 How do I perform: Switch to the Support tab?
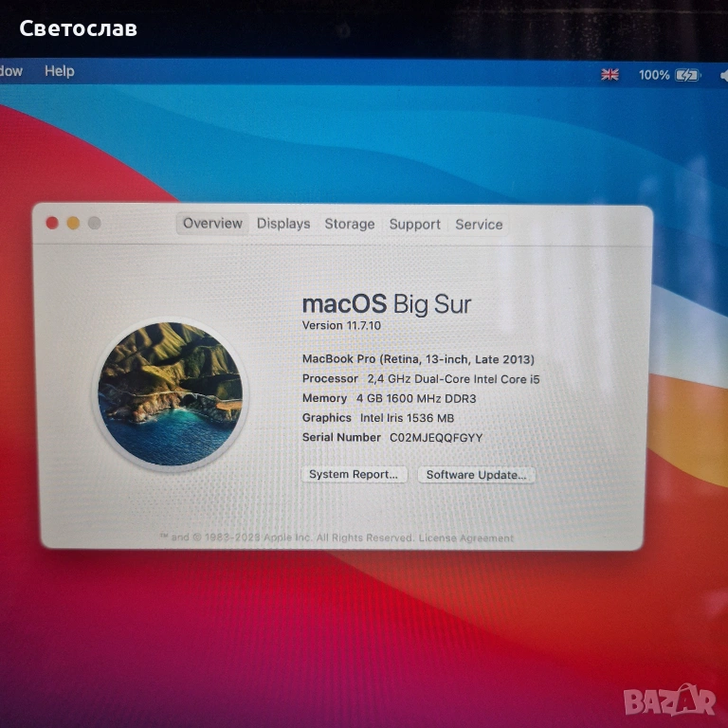pos(414,225)
